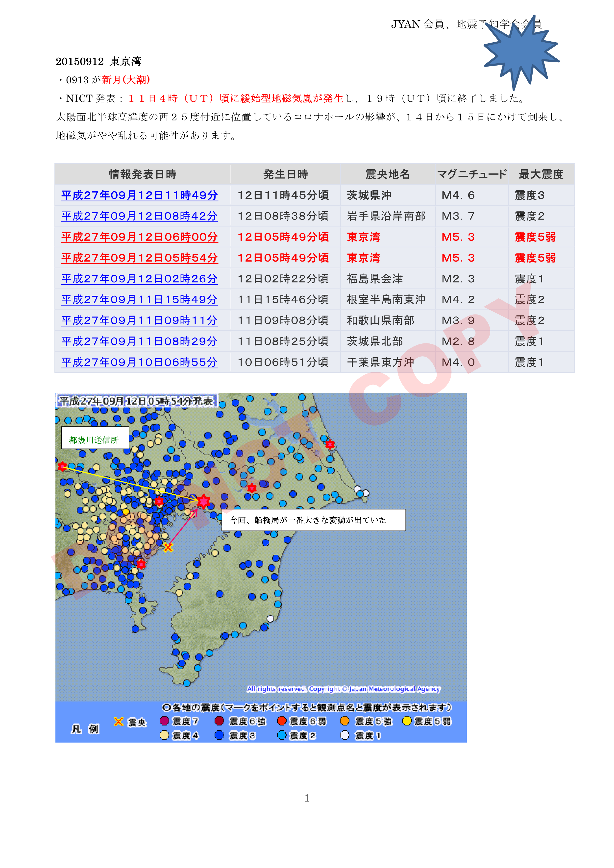This screenshot has width=614, height=868.
Task: Click the orange 震度5強 legend circle
Action: [344, 721]
